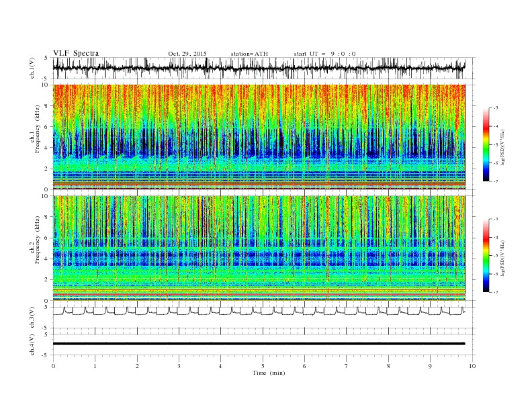Click the "5" volt tick on ch.3(V) axis
Image resolution: width=532 pixels, height=411 pixels.
click(x=46, y=307)
